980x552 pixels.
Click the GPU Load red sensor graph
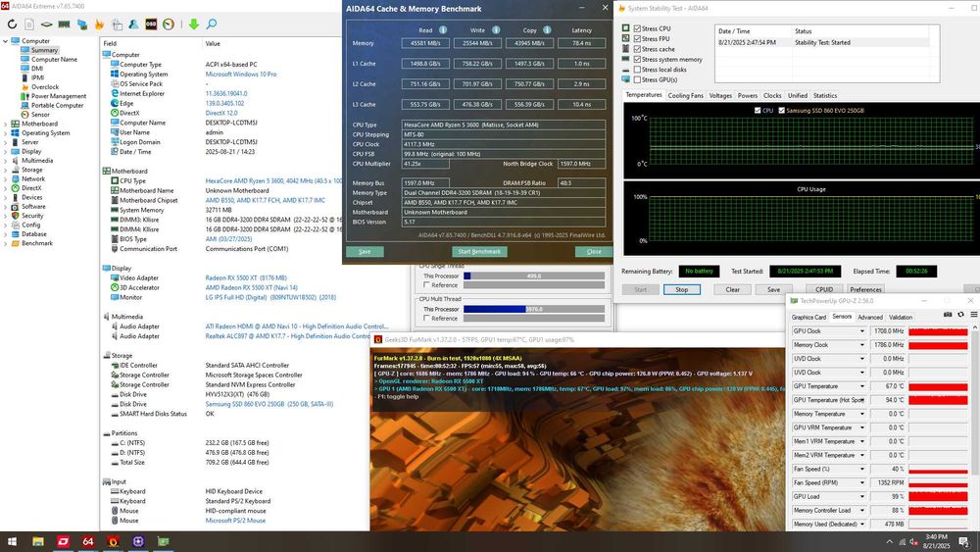click(938, 496)
